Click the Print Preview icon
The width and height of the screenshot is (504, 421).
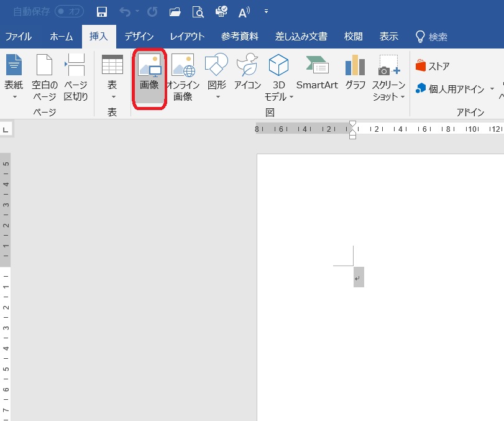point(198,12)
